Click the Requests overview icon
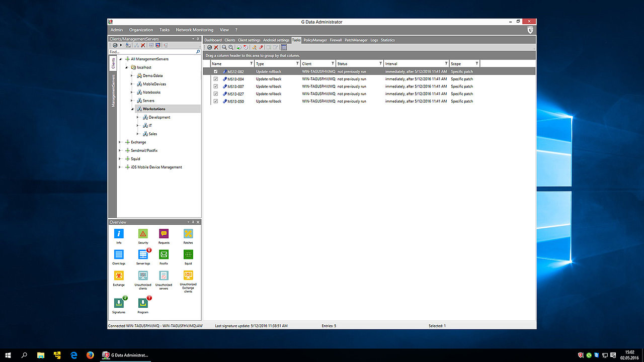 pos(164,234)
